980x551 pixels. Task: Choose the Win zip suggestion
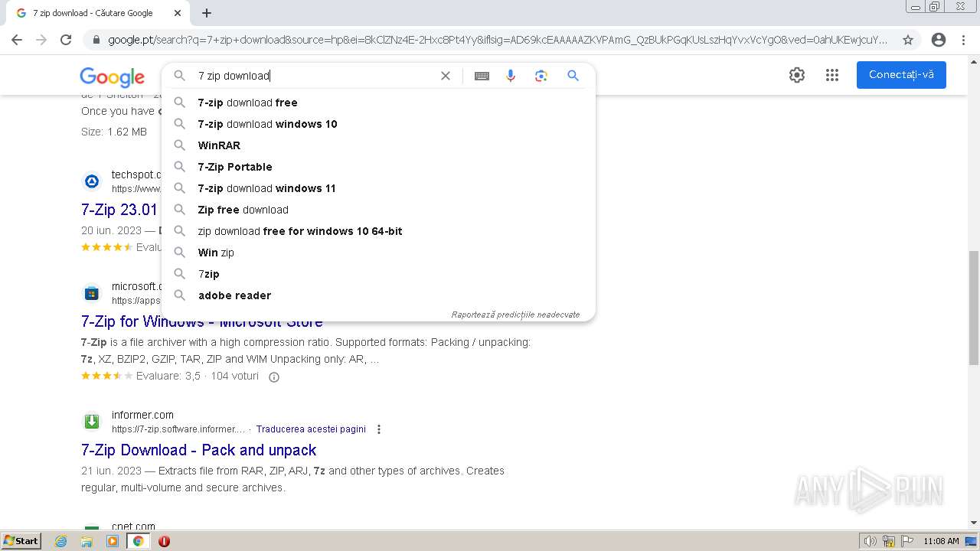[x=378, y=253]
